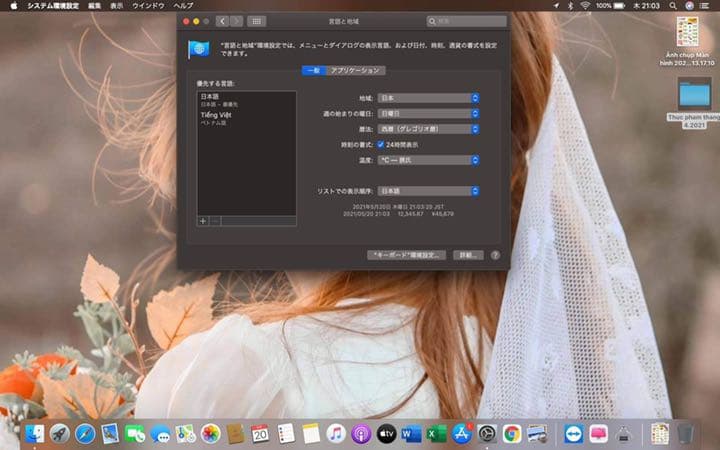The width and height of the screenshot is (720, 450).
Task: Switch to the 一般 tab
Action: 314,70
